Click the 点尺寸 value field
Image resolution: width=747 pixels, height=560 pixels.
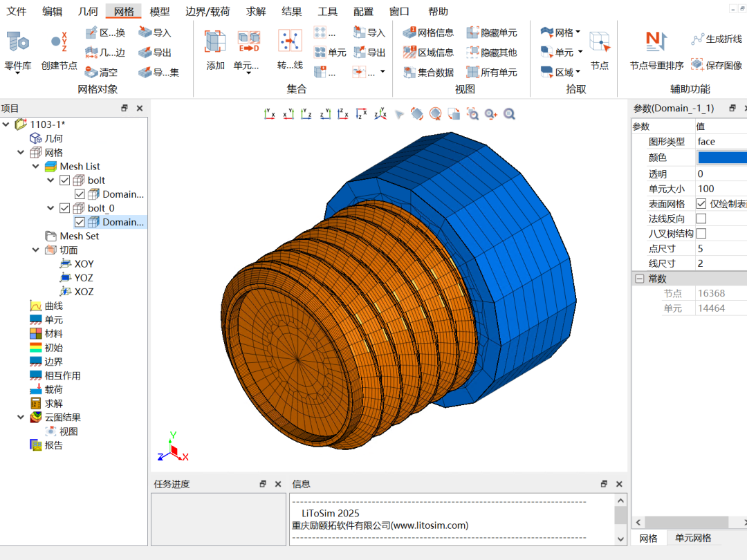tap(721, 249)
